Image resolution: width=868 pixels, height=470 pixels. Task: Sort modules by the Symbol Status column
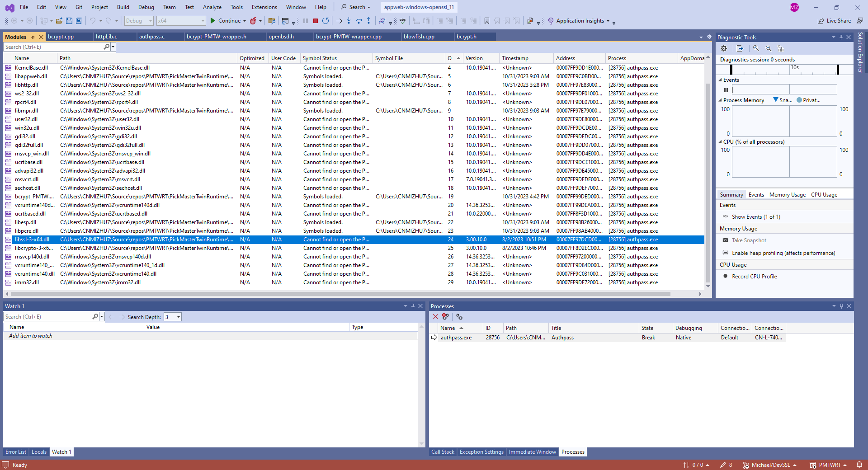(336, 58)
